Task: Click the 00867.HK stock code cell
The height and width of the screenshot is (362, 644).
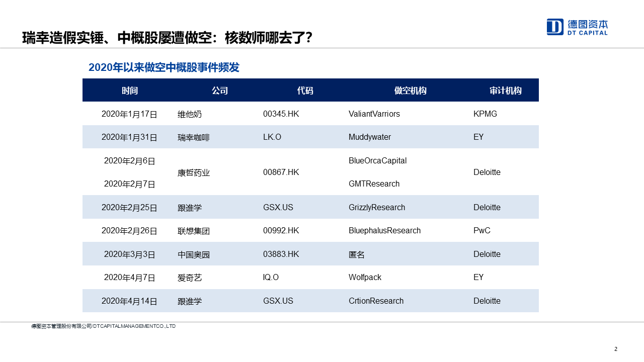Action: 281,172
